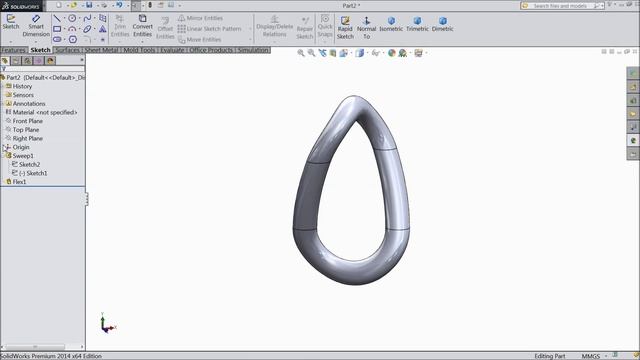The height and width of the screenshot is (360, 640).
Task: Click Convert Entities
Action: point(142,26)
